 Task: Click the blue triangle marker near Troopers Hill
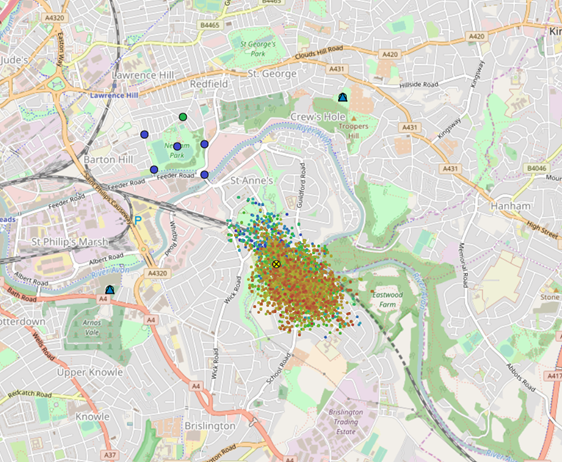click(x=343, y=97)
